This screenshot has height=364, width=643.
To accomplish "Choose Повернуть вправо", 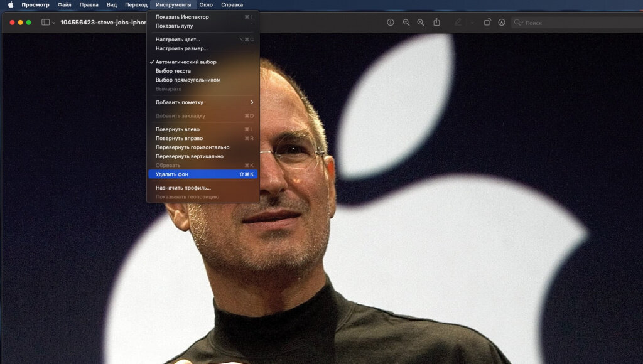I will 203,138.
